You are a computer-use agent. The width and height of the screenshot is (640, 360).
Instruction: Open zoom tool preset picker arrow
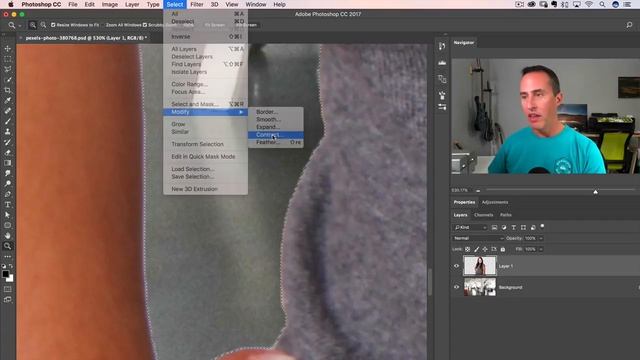tap(20, 25)
